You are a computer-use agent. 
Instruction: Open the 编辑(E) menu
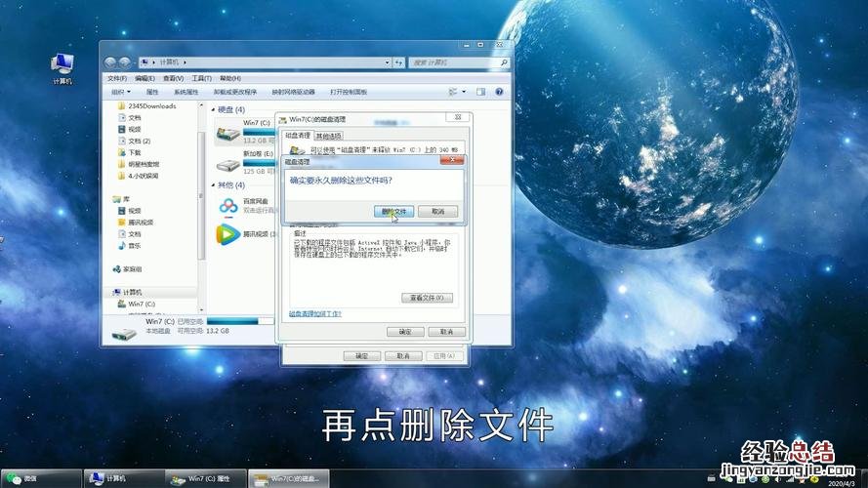tap(145, 78)
